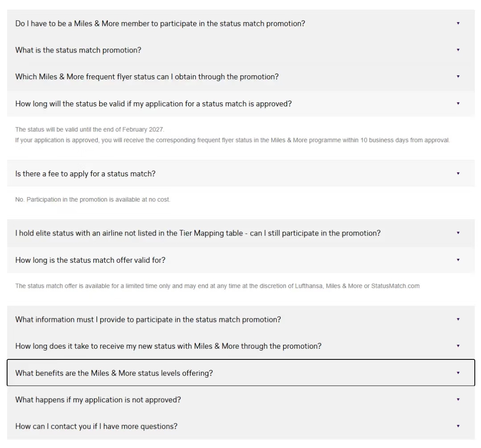
Task: Click arrow beside required information question
Action: 458,319
